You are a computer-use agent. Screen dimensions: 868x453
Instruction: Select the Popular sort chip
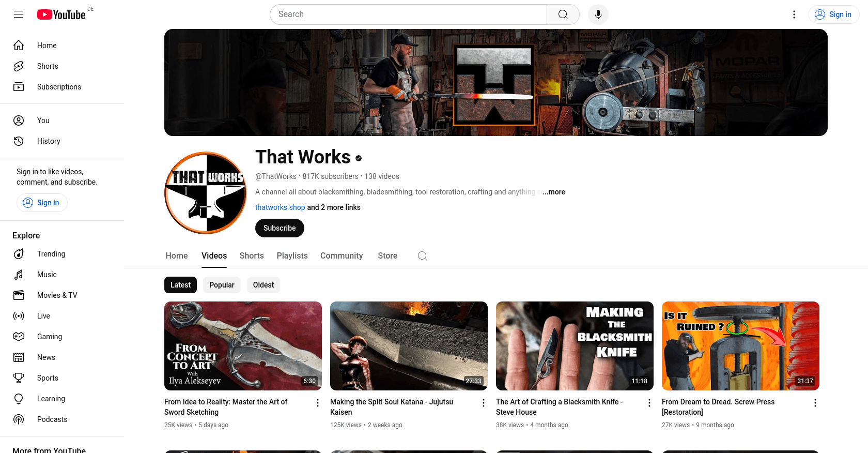pos(222,285)
